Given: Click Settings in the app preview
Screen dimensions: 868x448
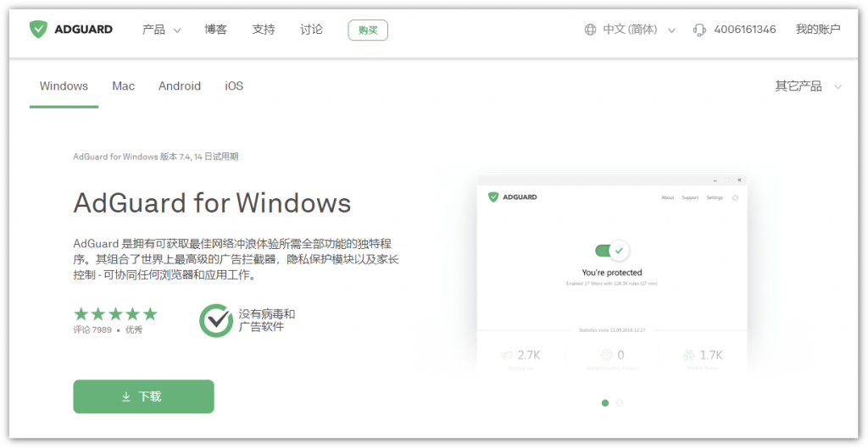Looking at the screenshot, I should point(715,197).
